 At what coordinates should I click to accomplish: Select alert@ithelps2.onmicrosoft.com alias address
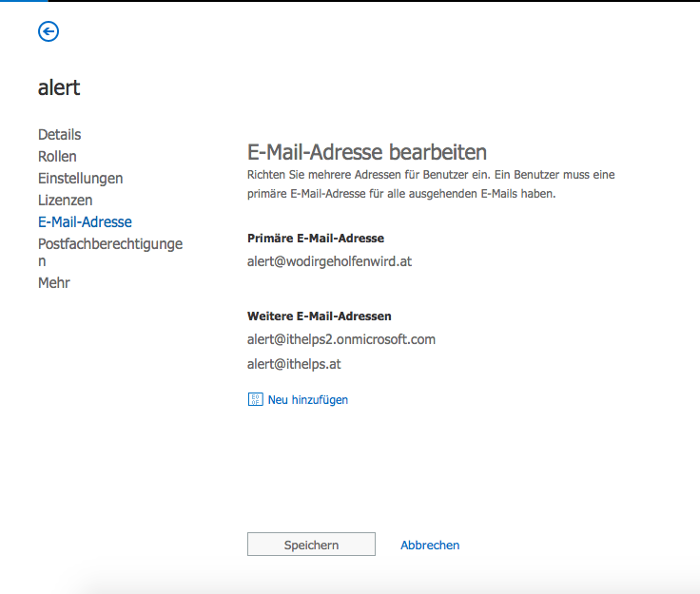point(341,339)
